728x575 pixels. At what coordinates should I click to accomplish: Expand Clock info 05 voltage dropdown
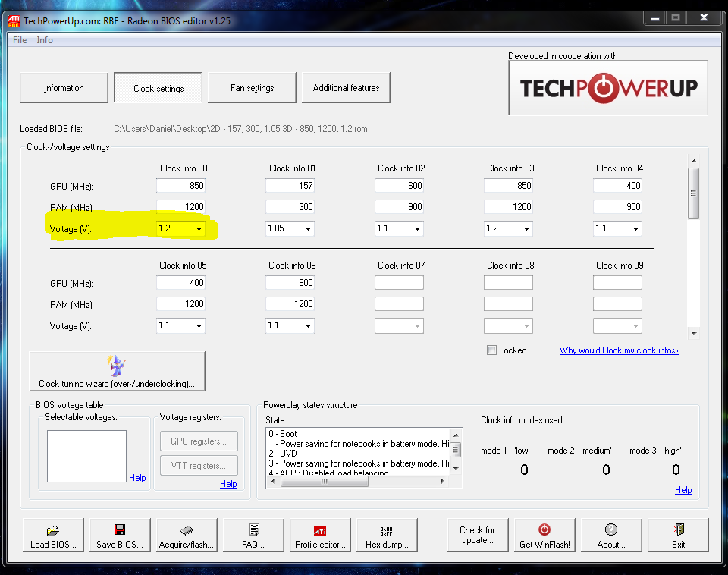[199, 325]
